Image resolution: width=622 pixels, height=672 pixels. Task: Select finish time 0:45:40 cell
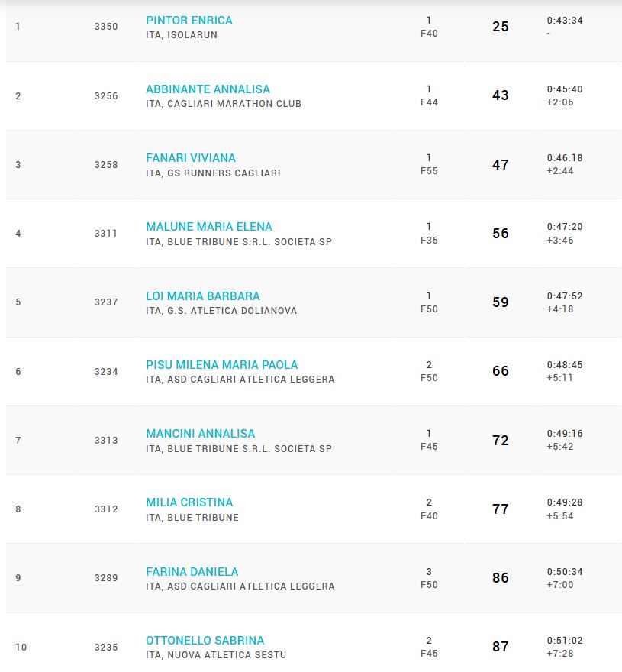point(565,89)
